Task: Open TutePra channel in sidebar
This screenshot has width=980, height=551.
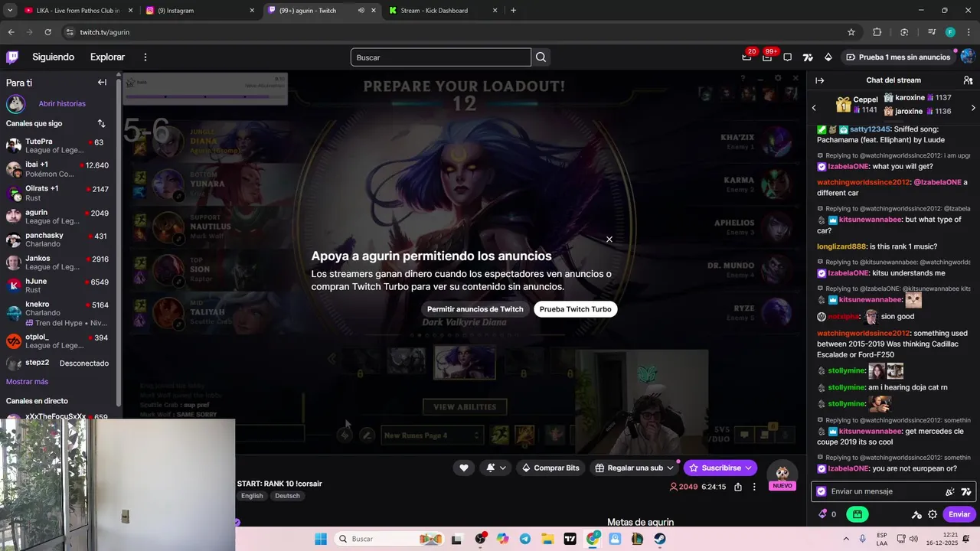Action: click(x=57, y=146)
